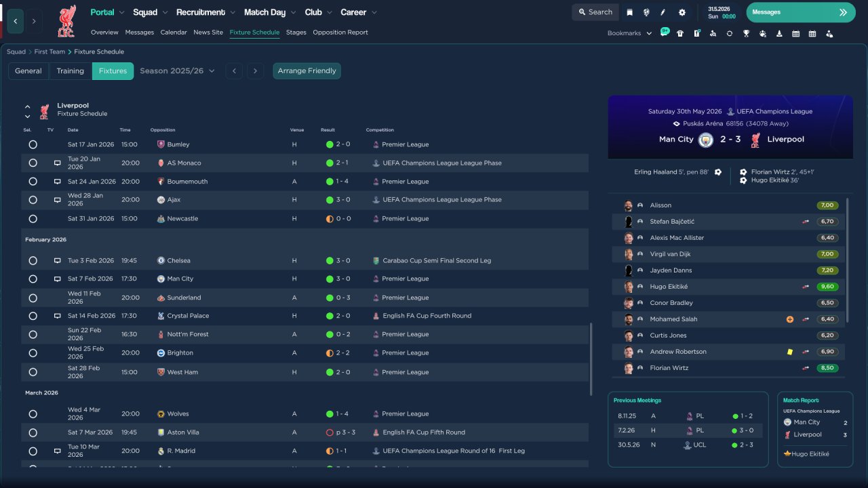The width and height of the screenshot is (868, 488).
Task: Select the West Ham fixture radio button
Action: click(x=33, y=372)
